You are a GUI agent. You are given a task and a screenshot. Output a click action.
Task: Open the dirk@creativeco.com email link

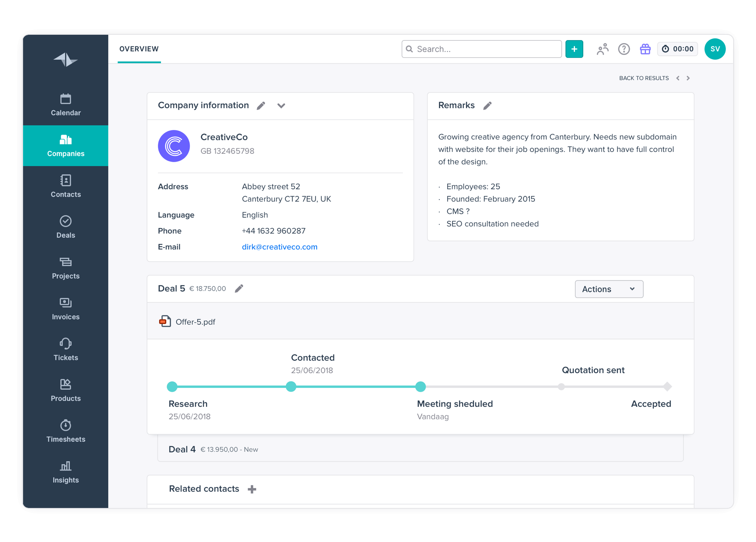(x=280, y=247)
